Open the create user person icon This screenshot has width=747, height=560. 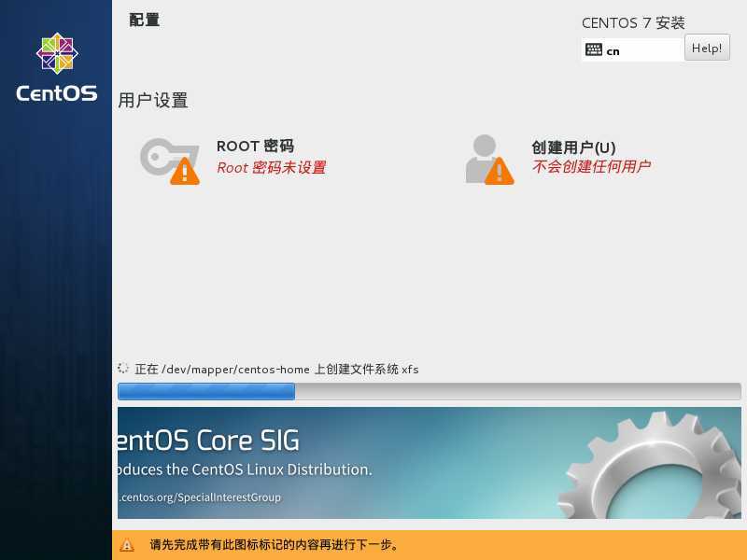tap(489, 159)
